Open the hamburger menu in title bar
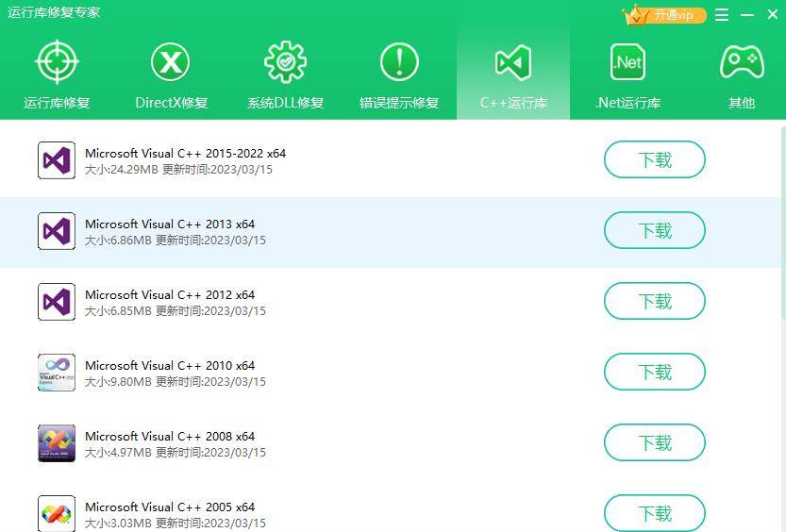The width and height of the screenshot is (786, 532). pyautogui.click(x=722, y=15)
